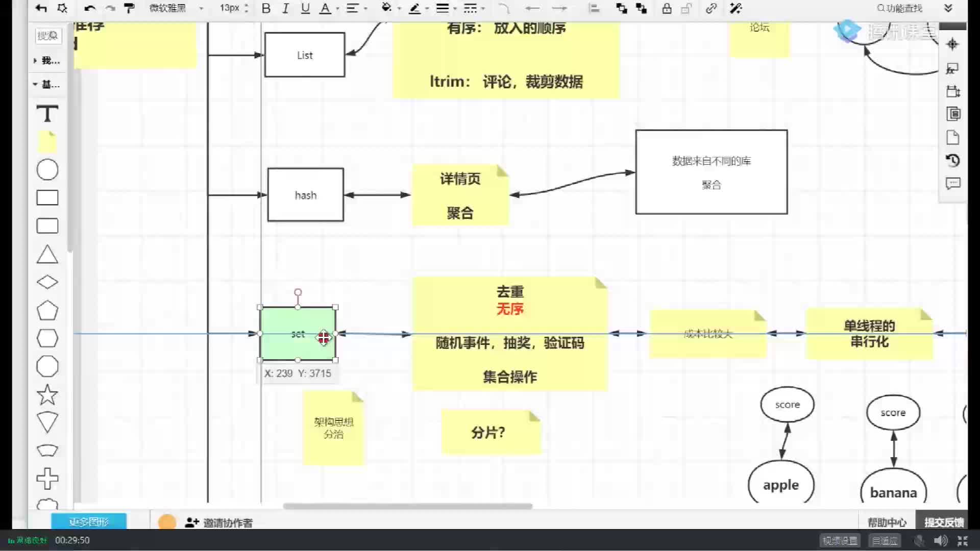980x551 pixels.
Task: Open the comments speech bubble icon
Action: 953,184
